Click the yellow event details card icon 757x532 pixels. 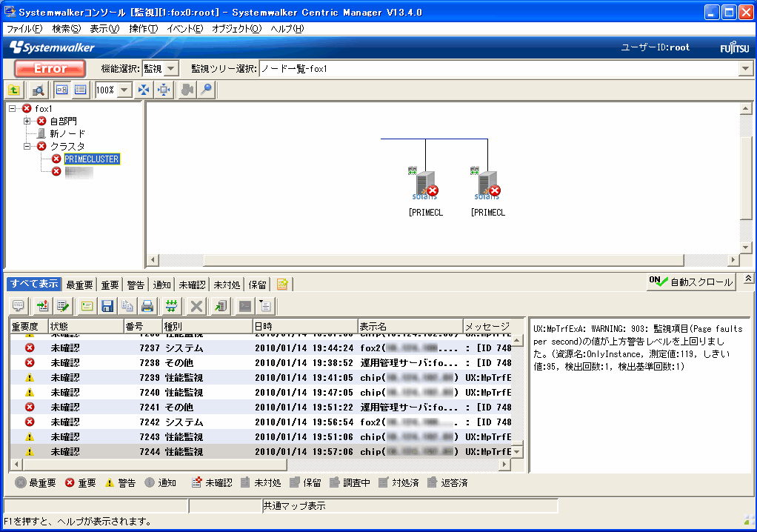click(87, 306)
